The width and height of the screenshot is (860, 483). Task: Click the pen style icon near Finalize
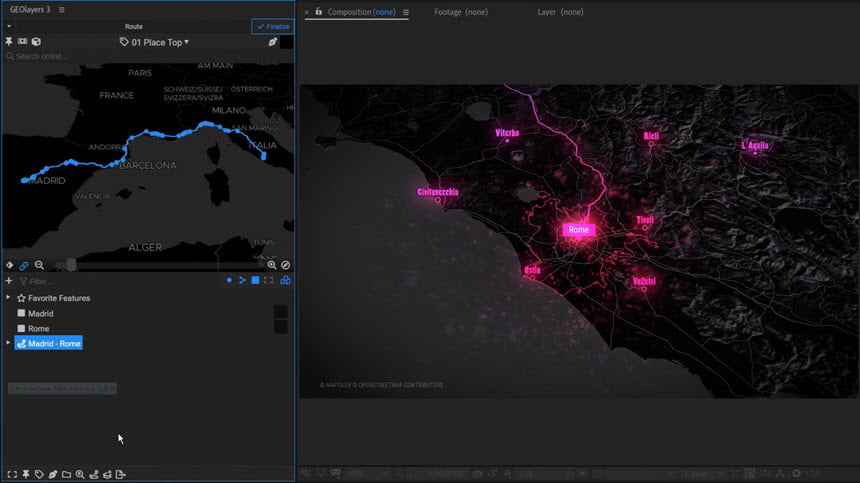pyautogui.click(x=273, y=42)
